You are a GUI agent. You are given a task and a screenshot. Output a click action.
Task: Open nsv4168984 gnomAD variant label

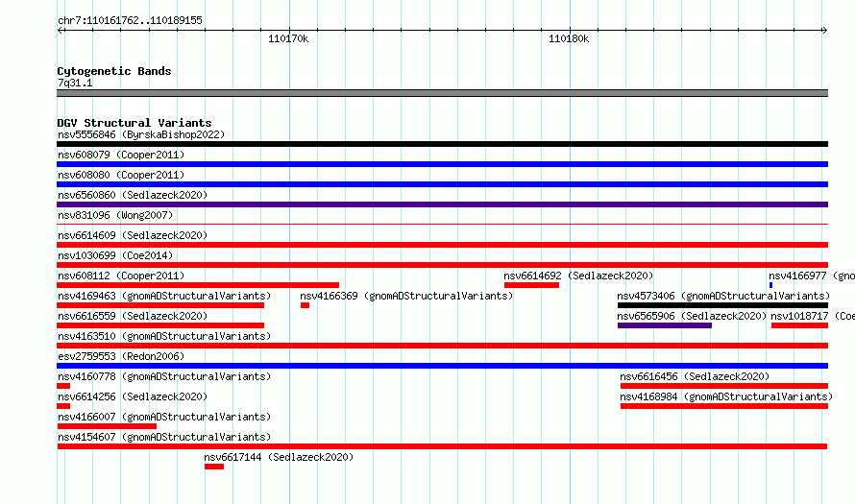[726, 396]
